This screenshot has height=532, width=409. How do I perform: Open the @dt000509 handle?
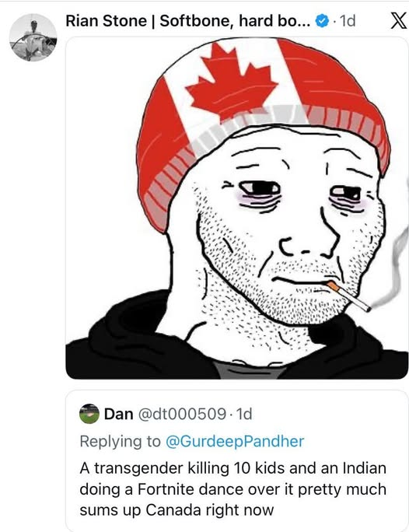[x=182, y=414]
